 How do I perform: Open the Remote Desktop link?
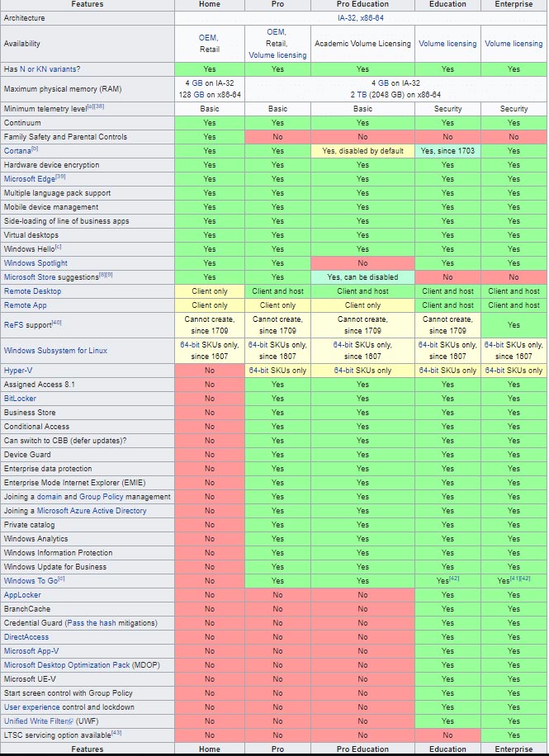coord(32,291)
